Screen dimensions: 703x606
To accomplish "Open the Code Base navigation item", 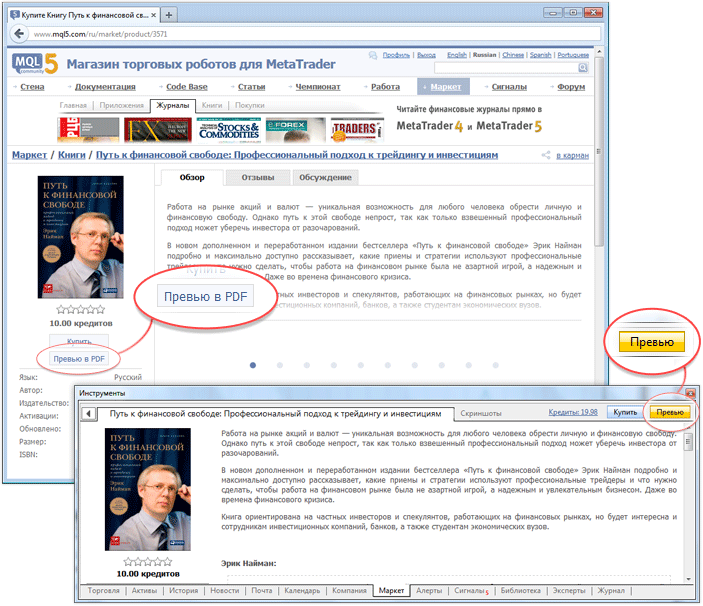I will [x=187, y=87].
